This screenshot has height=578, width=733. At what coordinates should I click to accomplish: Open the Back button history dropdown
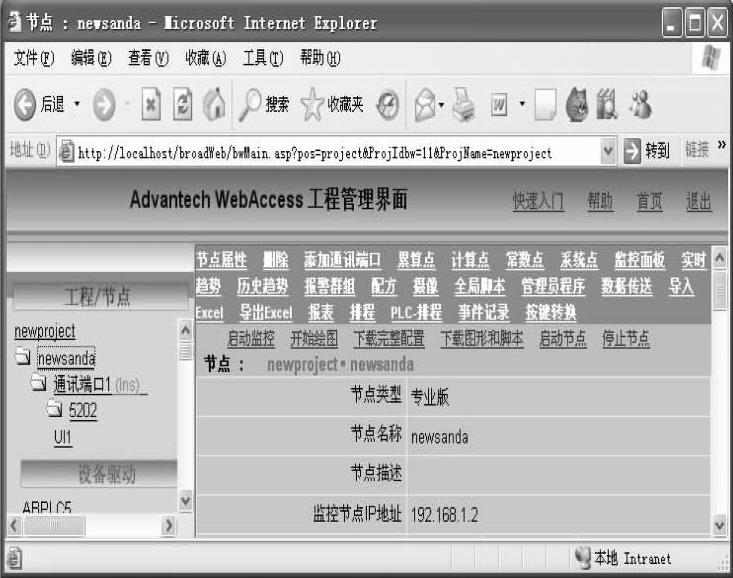pos(77,104)
